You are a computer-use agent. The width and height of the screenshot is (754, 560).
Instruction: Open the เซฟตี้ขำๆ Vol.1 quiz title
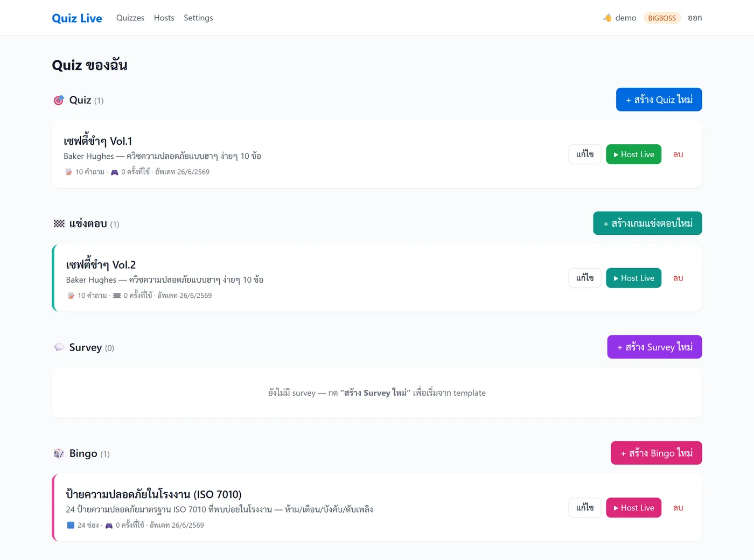tap(98, 141)
